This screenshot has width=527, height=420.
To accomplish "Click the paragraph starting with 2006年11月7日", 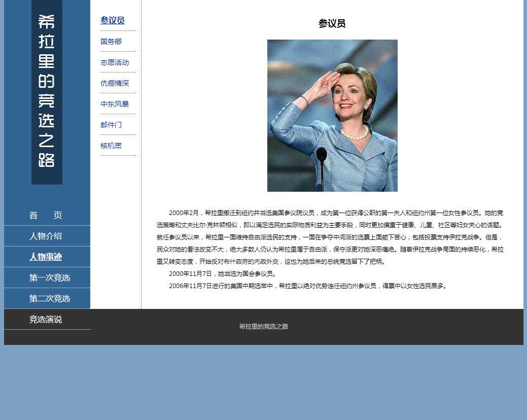I will 308,286.
